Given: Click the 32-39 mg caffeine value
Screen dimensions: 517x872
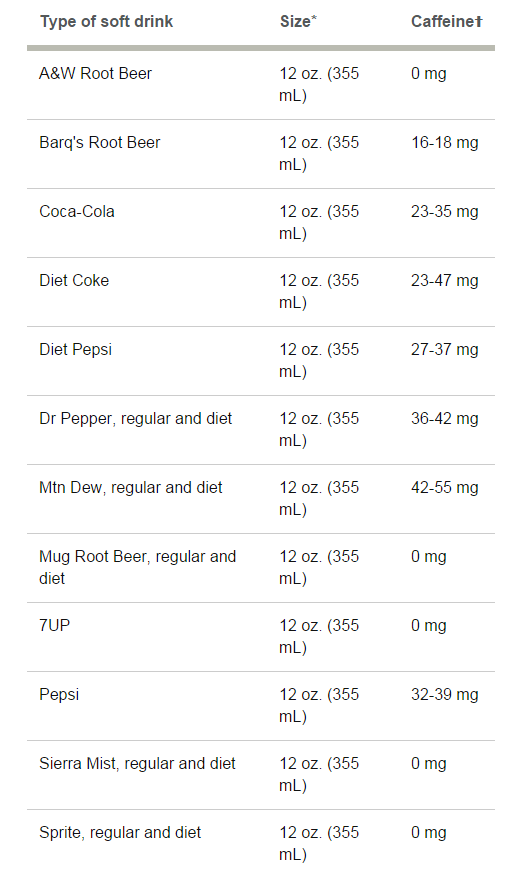Looking at the screenshot, I should [x=445, y=695].
